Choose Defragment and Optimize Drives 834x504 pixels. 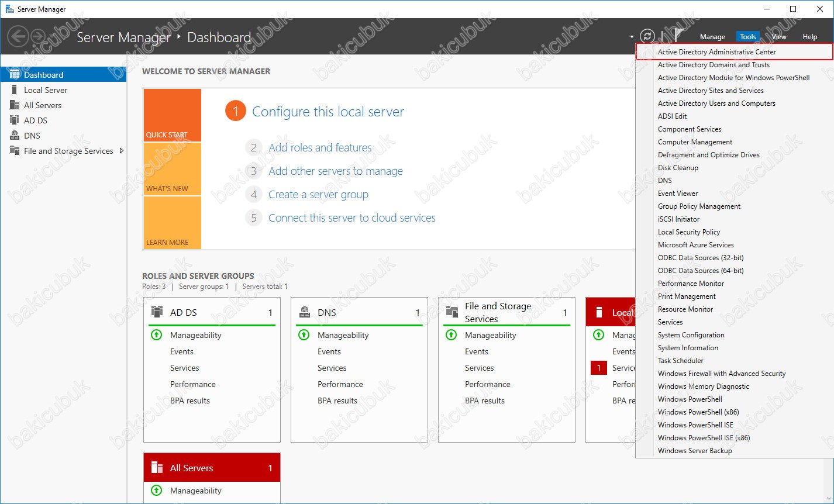(709, 155)
